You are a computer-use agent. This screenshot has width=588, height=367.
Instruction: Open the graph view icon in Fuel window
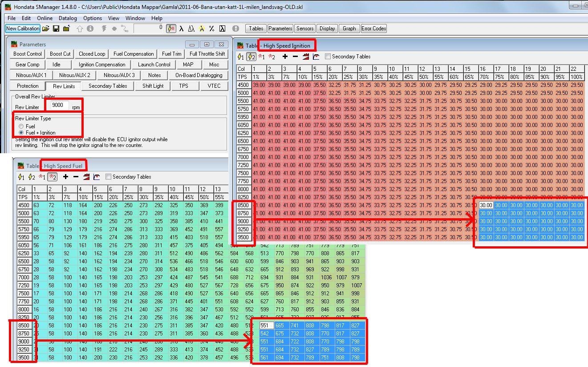pos(97,177)
